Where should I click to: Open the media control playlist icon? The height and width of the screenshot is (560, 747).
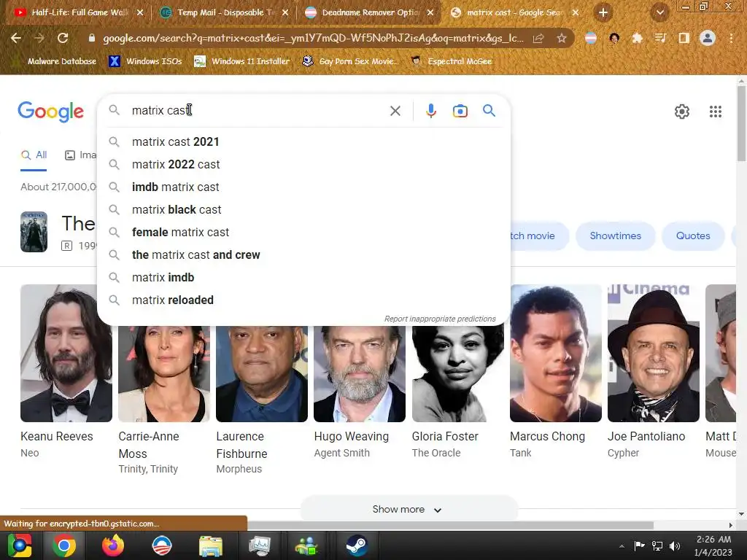660,38
